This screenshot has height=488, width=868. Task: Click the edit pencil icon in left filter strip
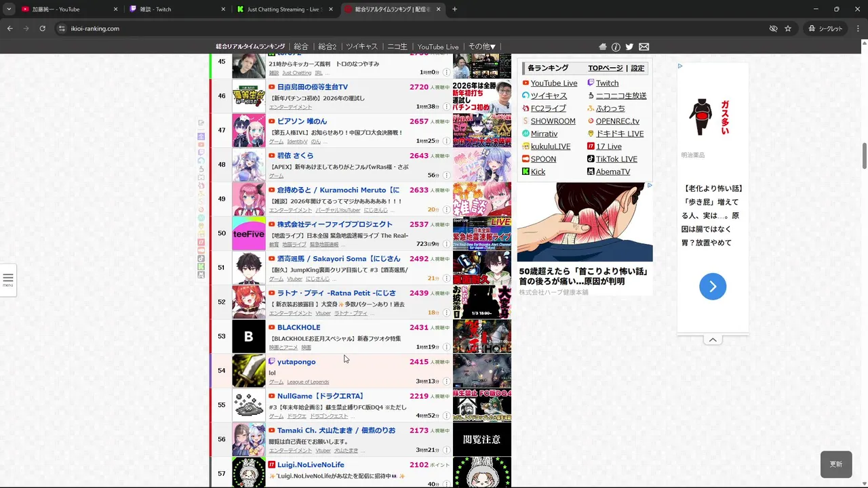pos(201,123)
